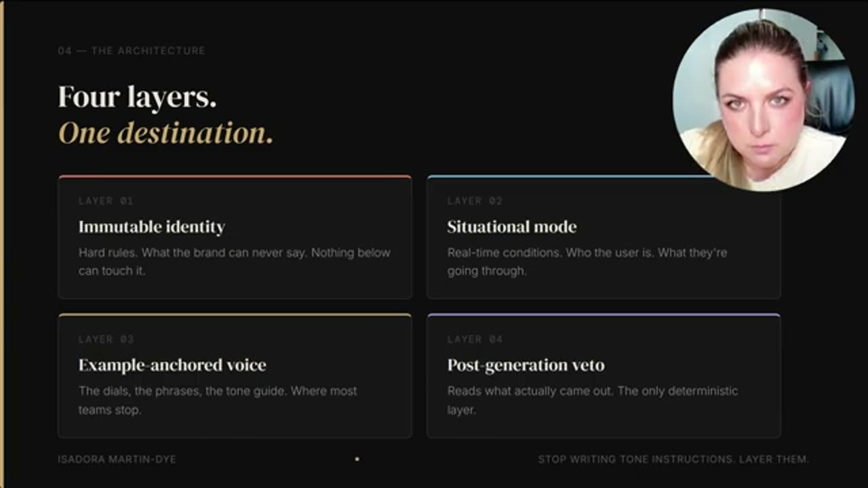The width and height of the screenshot is (868, 488).
Task: Click the Reads what actually came out text
Action: pyautogui.click(x=593, y=400)
